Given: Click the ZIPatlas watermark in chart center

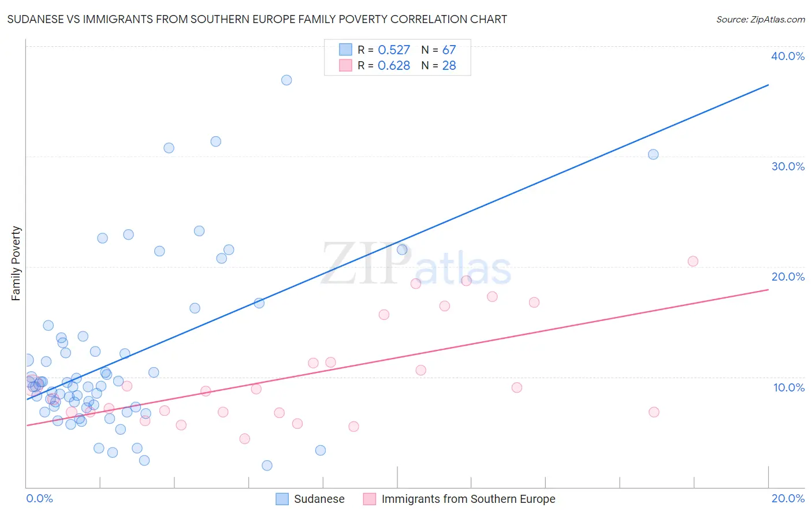Looking at the screenshot, I should (416, 264).
